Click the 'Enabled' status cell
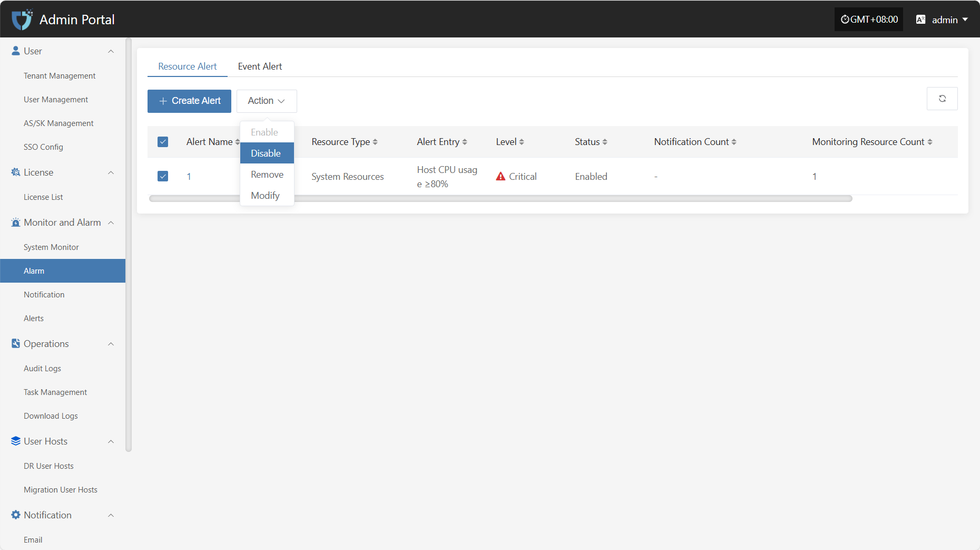980x550 pixels. 591,177
